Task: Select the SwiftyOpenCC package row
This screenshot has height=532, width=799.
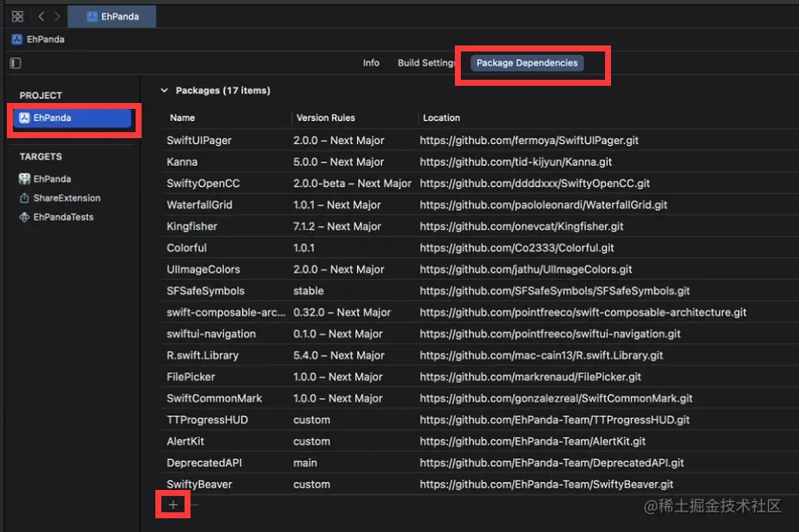Action: point(479,184)
